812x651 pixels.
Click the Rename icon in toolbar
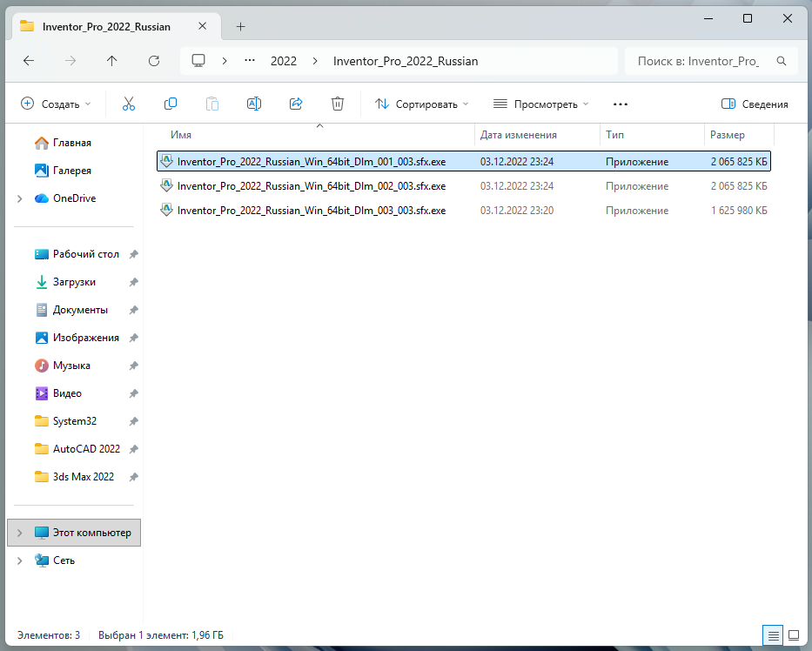254,104
